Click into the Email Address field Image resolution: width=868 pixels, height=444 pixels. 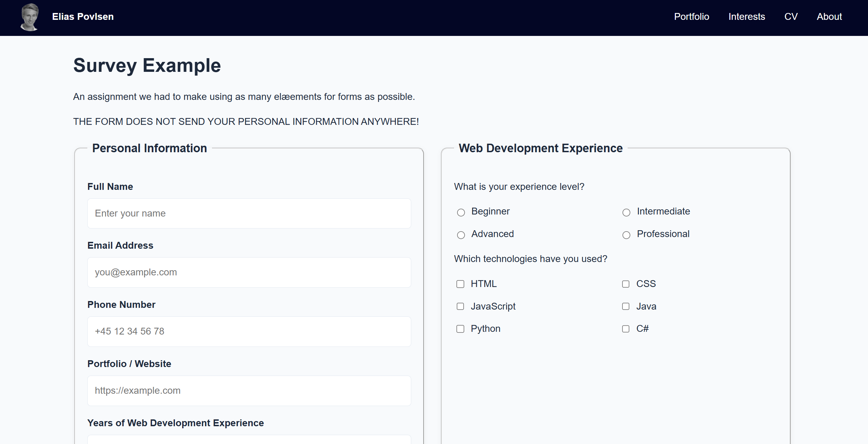[x=249, y=272]
